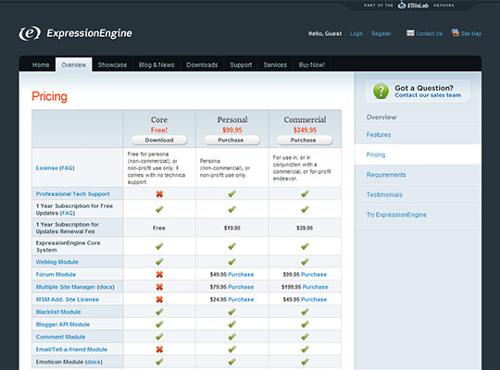Click the Contact Us envelope icon

coord(410,33)
